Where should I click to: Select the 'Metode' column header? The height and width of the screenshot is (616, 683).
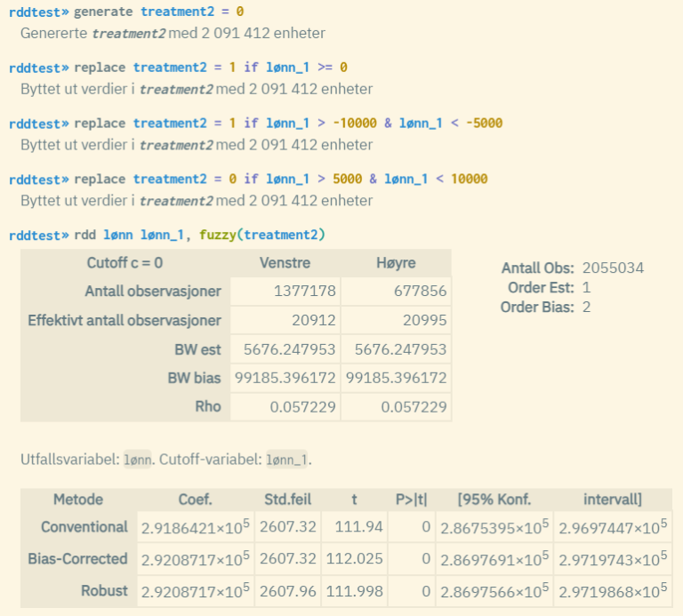click(78, 499)
